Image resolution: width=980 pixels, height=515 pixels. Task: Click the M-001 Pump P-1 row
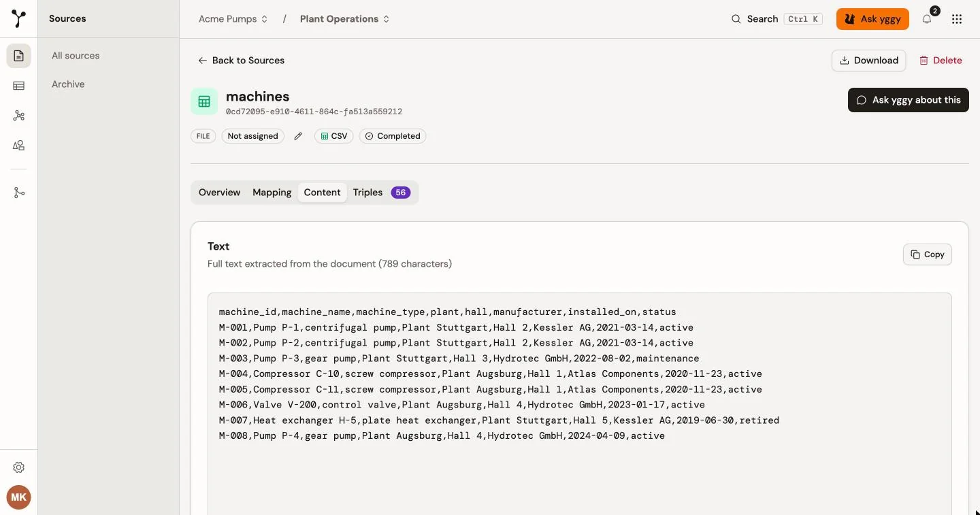(456, 328)
